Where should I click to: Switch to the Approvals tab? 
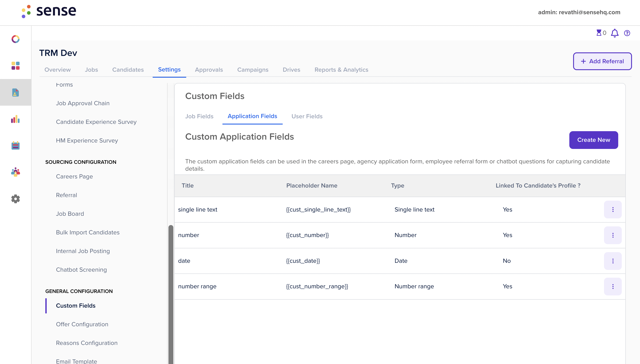(209, 70)
